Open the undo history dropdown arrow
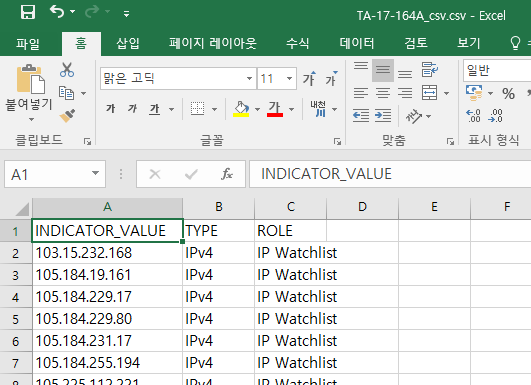The image size is (531, 385). click(x=72, y=12)
